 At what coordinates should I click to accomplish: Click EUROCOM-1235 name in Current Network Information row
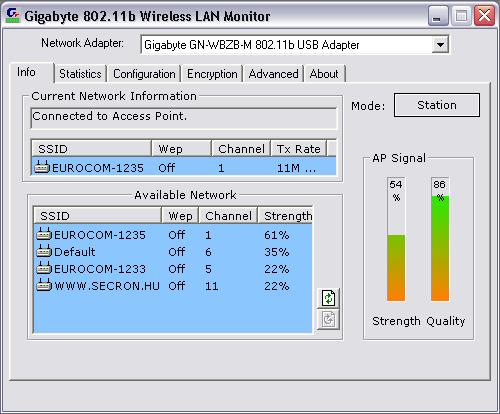[x=98, y=168]
